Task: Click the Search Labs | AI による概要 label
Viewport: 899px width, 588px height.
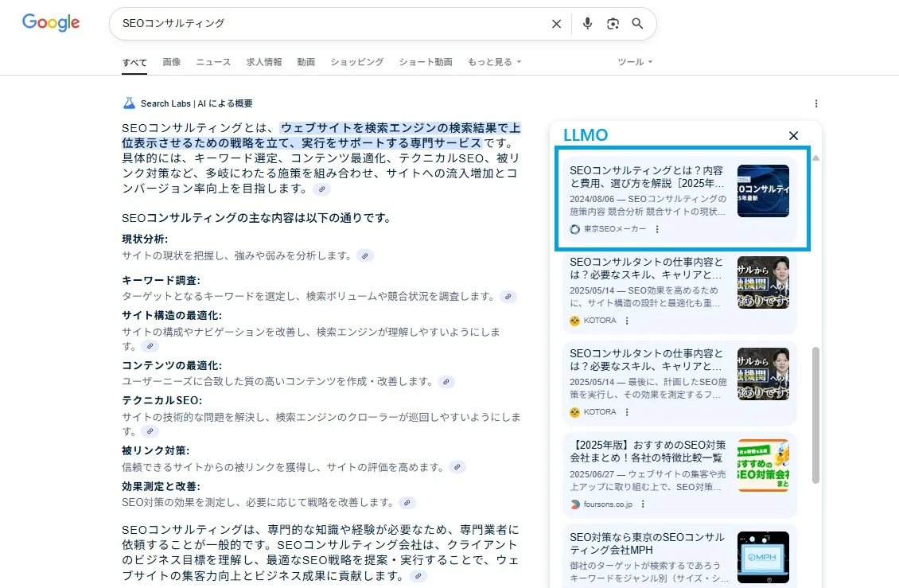Action: (197, 103)
